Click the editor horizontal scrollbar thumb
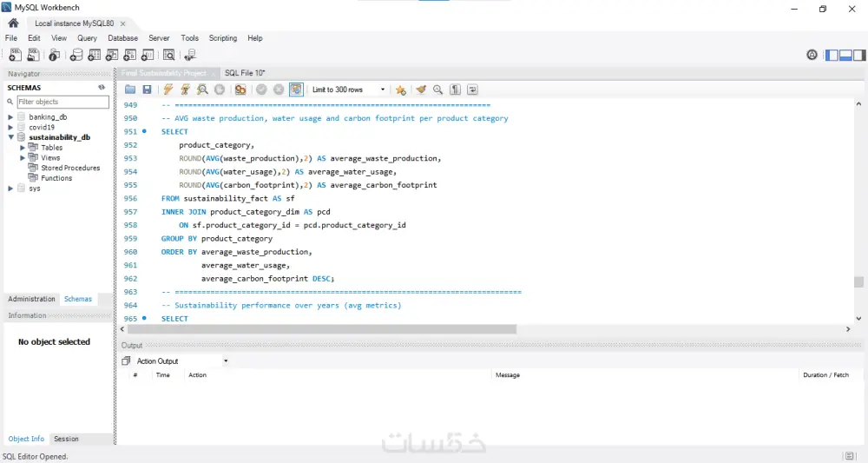 pyautogui.click(x=322, y=329)
